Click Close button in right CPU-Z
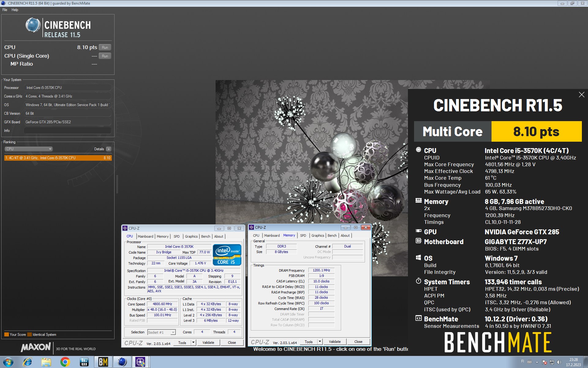 pos(358,342)
